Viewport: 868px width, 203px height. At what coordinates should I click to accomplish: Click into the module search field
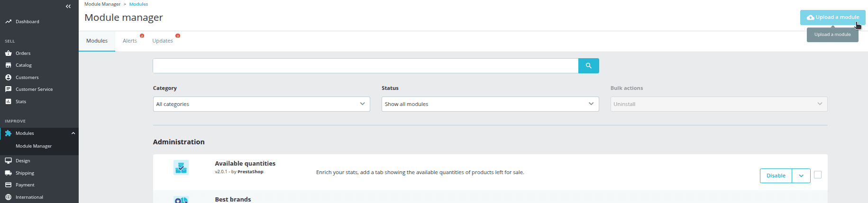[365, 66]
